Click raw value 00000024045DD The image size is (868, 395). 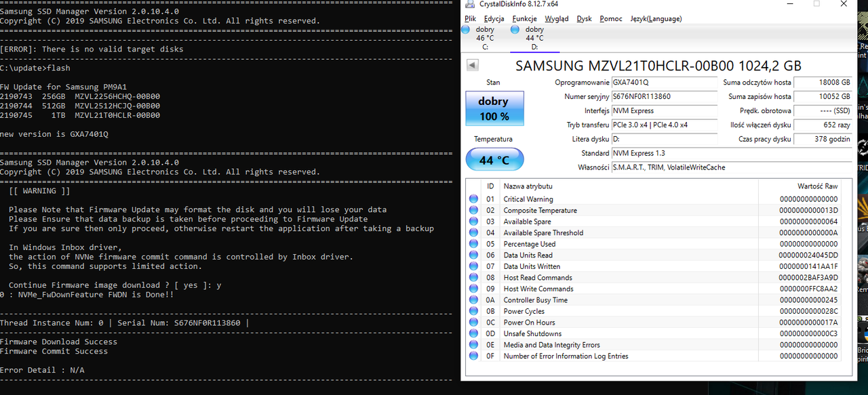click(x=808, y=255)
